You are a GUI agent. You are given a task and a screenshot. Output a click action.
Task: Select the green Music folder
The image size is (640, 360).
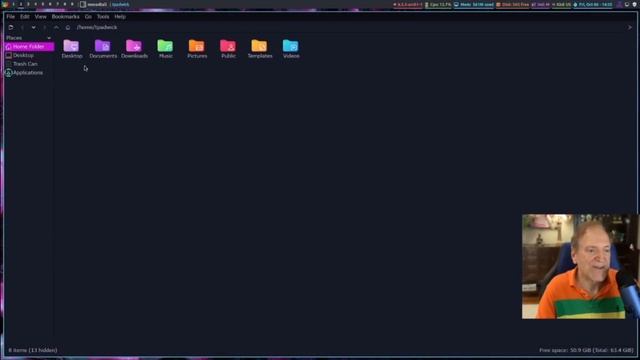[165, 49]
